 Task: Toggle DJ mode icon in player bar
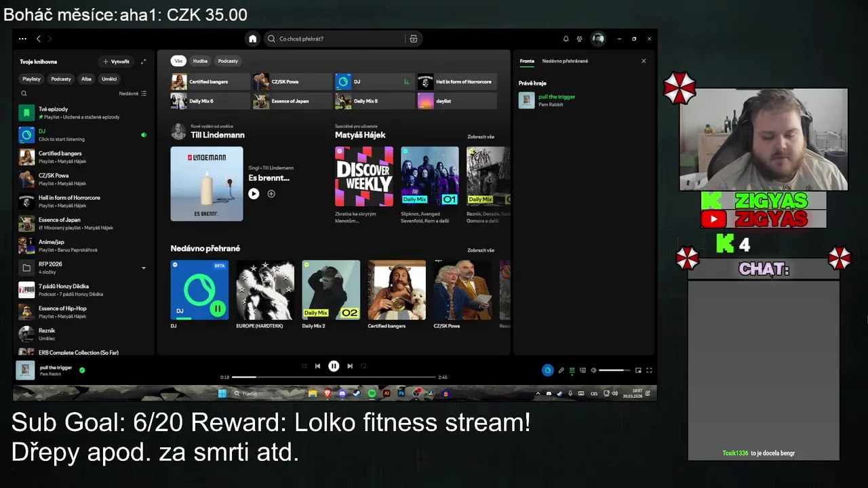pos(547,370)
